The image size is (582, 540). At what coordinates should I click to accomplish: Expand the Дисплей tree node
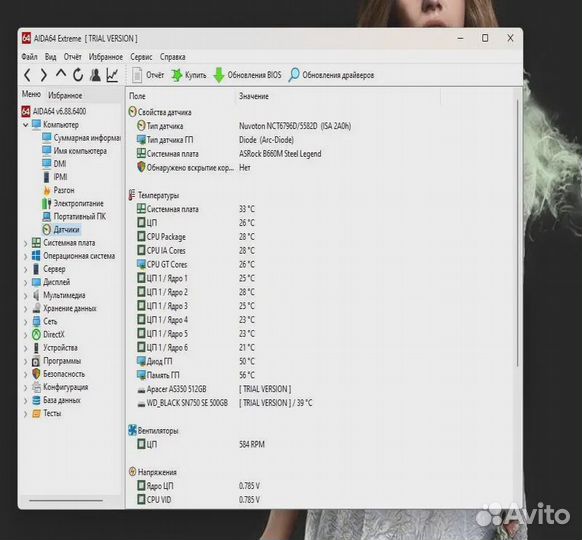[25, 283]
